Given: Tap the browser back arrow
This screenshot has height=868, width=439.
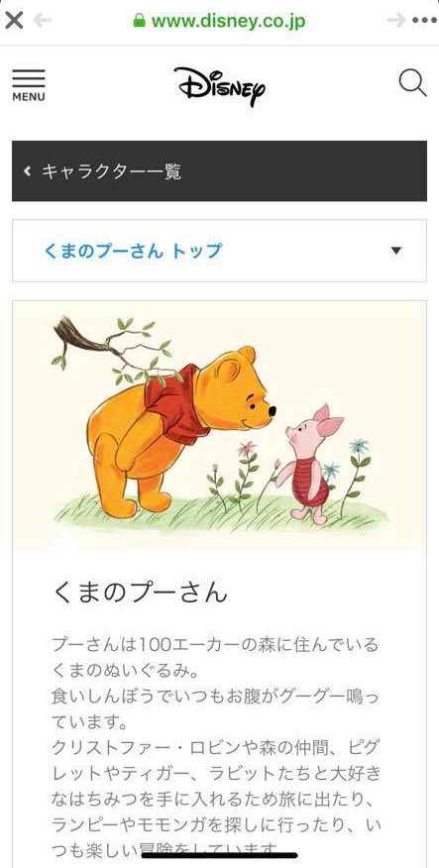Looking at the screenshot, I should [x=42, y=21].
